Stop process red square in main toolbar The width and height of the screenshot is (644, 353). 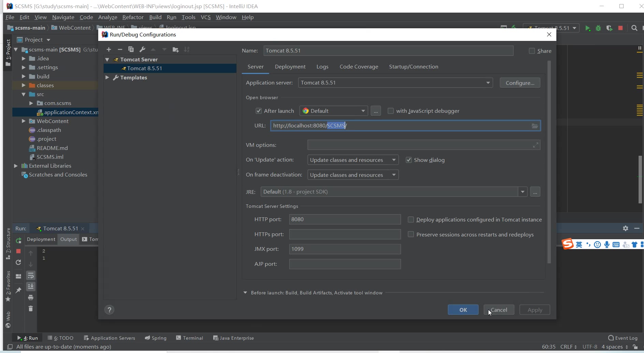coord(620,28)
